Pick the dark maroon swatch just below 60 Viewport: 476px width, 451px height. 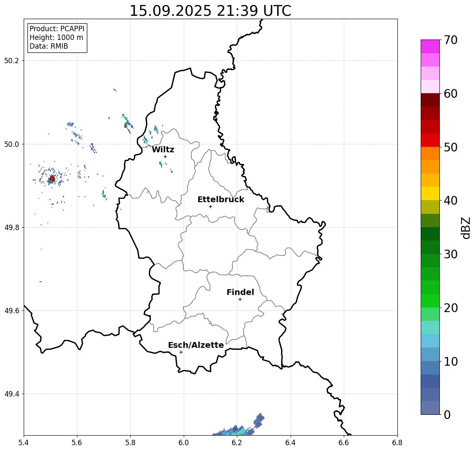click(x=430, y=100)
